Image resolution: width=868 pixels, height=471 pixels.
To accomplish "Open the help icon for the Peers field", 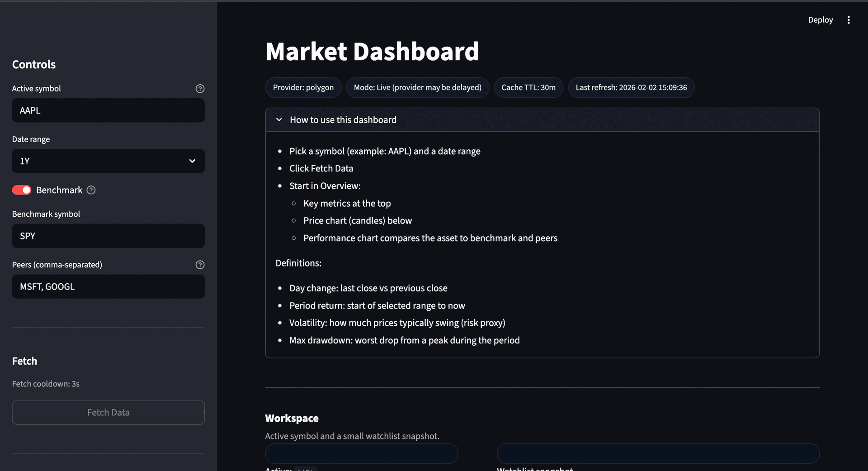I will tap(200, 265).
